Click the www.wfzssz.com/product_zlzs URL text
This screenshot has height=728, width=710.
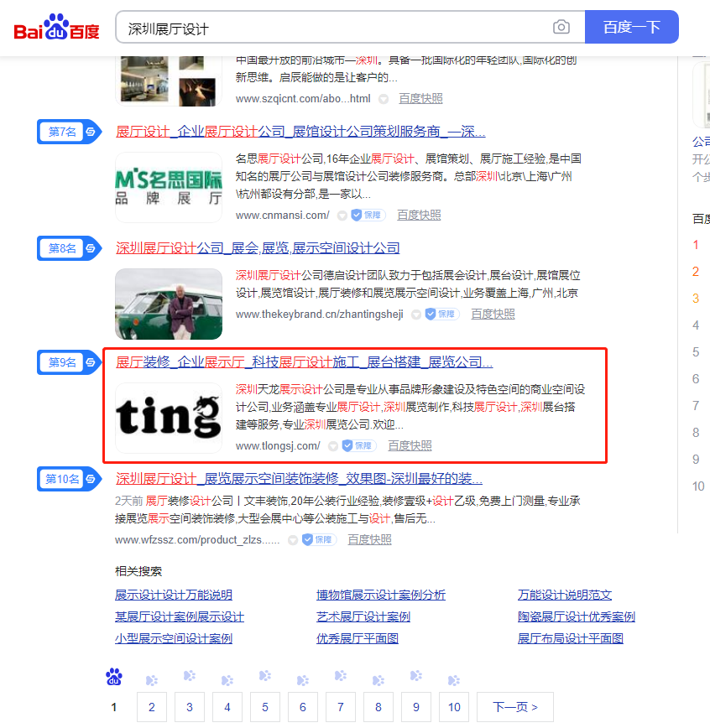[197, 540]
